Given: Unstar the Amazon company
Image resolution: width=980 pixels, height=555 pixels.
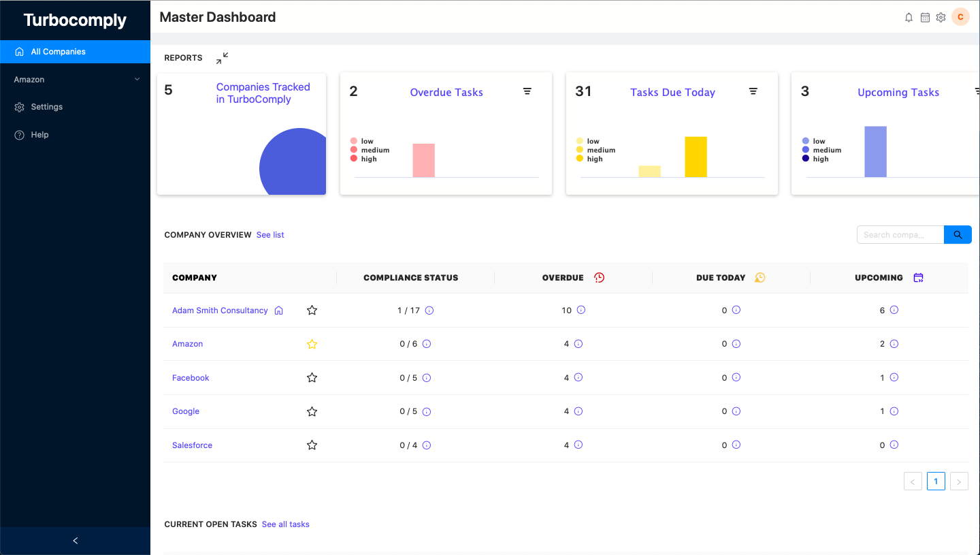Looking at the screenshot, I should [312, 344].
